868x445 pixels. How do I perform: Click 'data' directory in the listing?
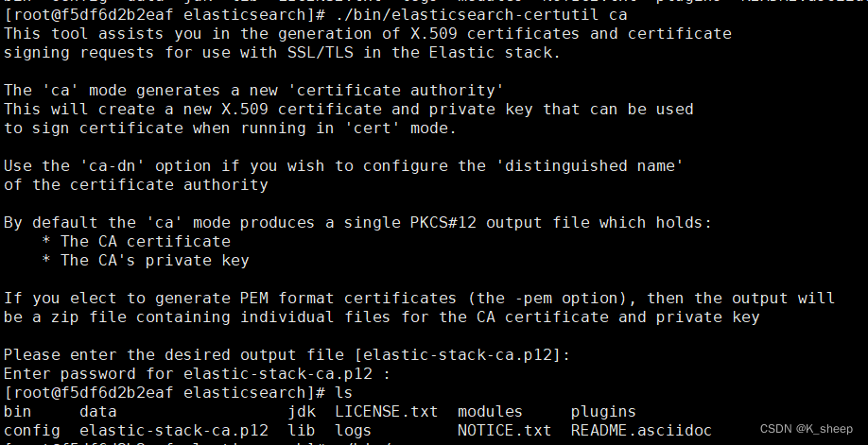click(x=98, y=412)
